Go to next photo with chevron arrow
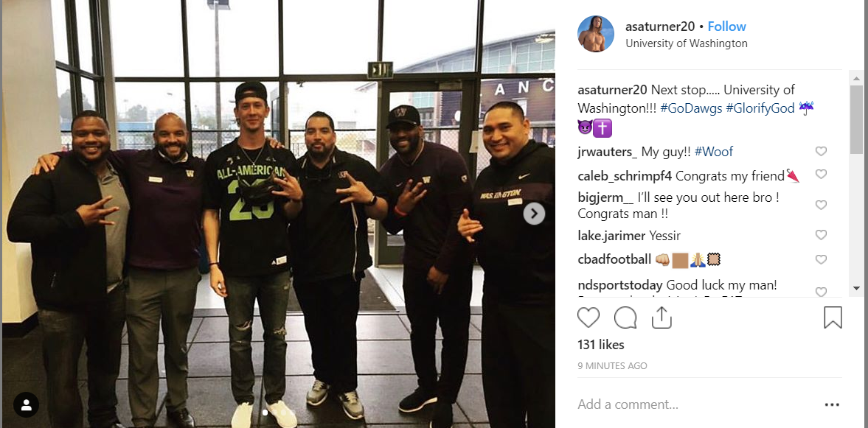This screenshot has width=868, height=428. (x=534, y=214)
